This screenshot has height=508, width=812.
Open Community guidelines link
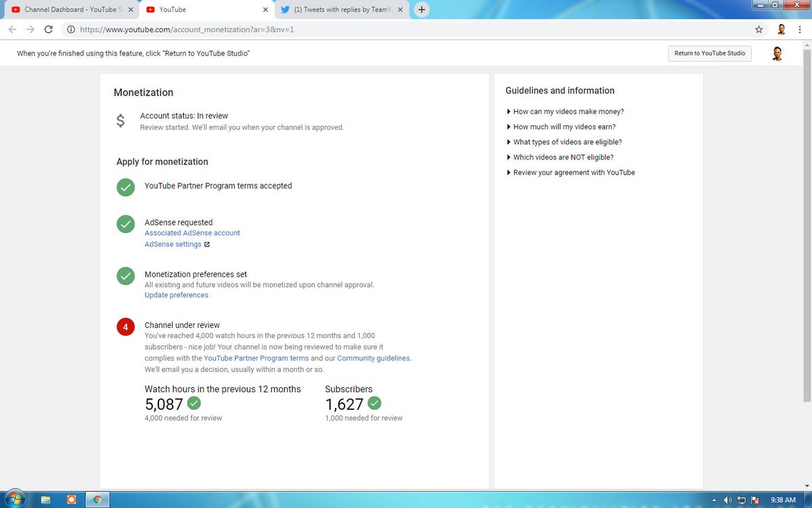click(374, 358)
